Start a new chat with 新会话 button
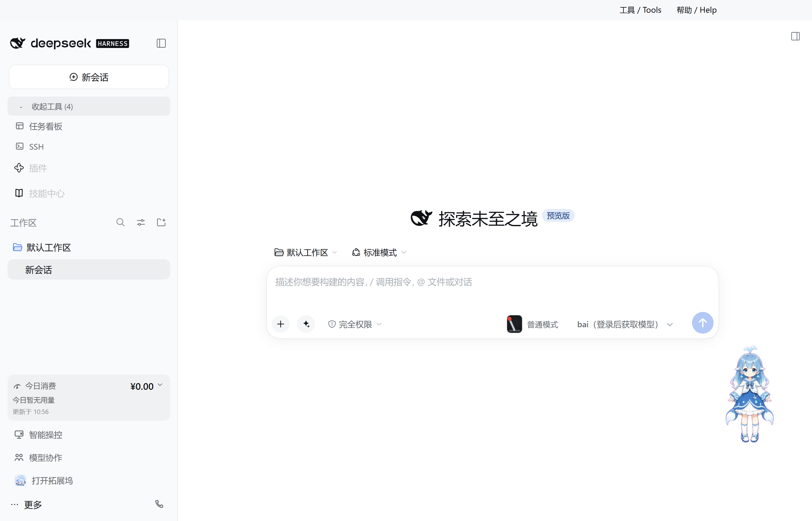This screenshot has width=812, height=521. [x=89, y=77]
